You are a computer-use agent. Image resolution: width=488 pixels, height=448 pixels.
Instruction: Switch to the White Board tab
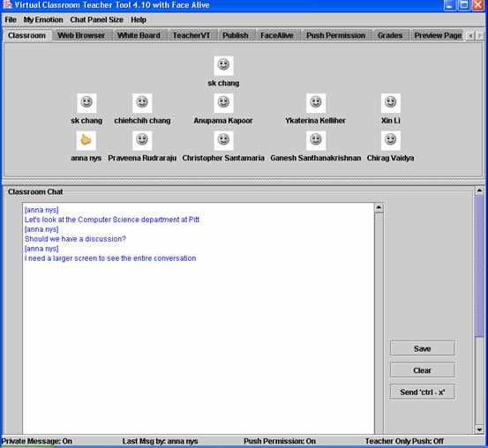139,35
